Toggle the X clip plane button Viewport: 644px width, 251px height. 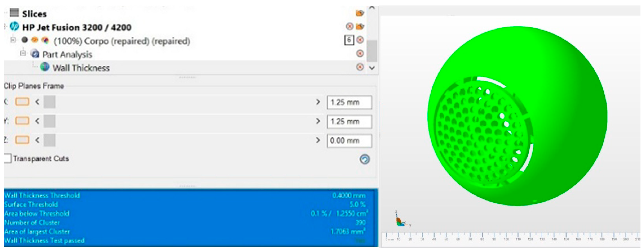click(22, 102)
